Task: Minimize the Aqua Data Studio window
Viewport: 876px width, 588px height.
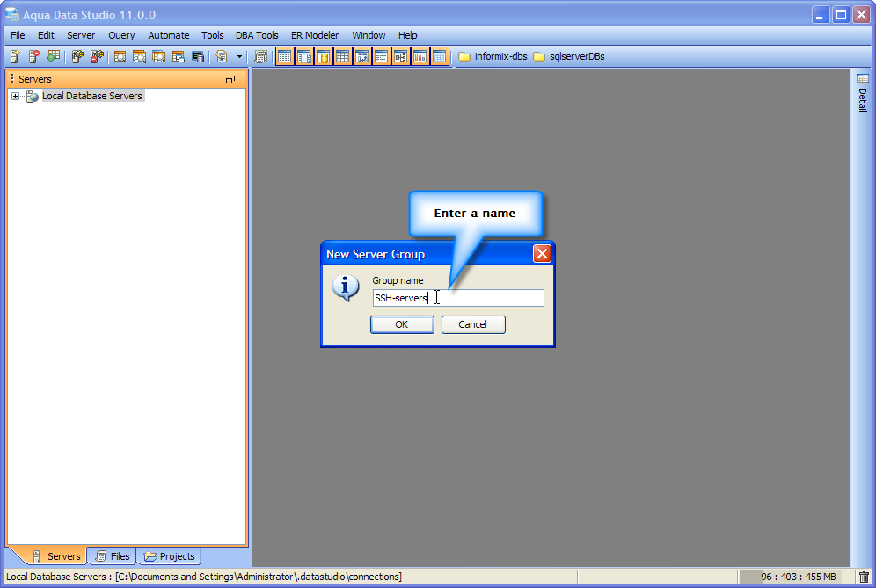Action: [820, 15]
